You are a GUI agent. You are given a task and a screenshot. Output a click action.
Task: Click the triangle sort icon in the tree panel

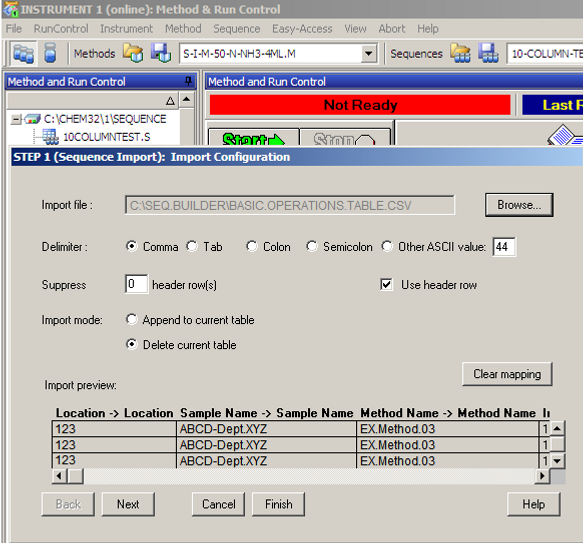coord(170,101)
